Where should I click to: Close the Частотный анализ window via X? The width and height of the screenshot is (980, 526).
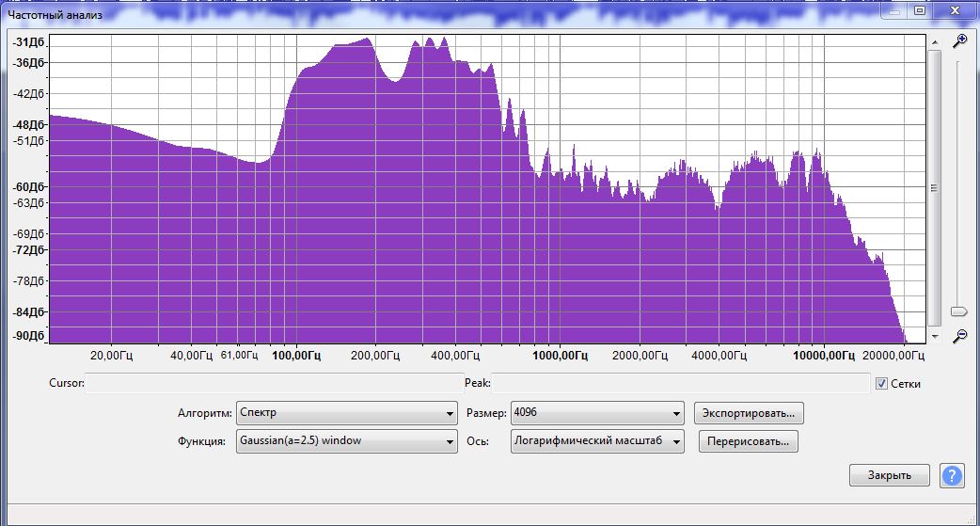pos(955,10)
